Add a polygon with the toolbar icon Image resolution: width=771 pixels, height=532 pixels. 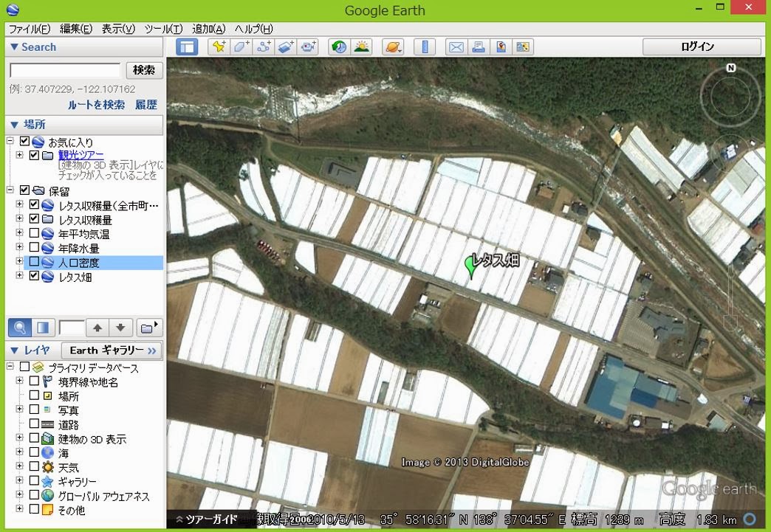(x=241, y=47)
